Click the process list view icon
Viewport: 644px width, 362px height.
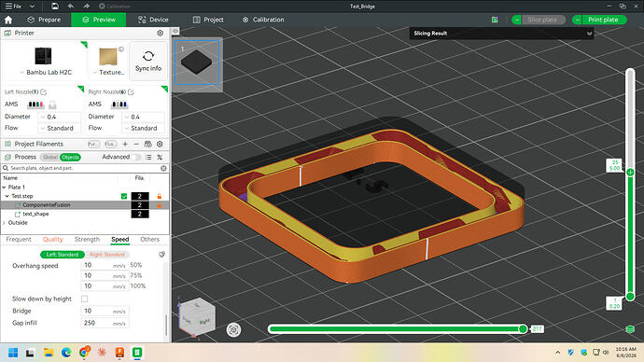148,157
